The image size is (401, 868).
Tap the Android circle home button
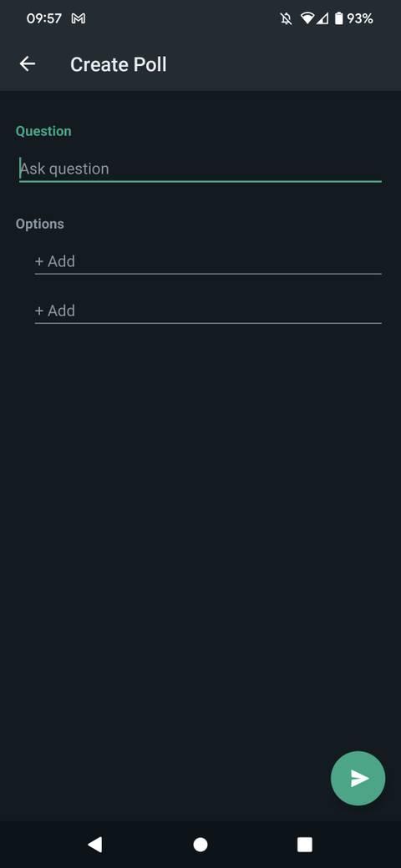pos(200,844)
